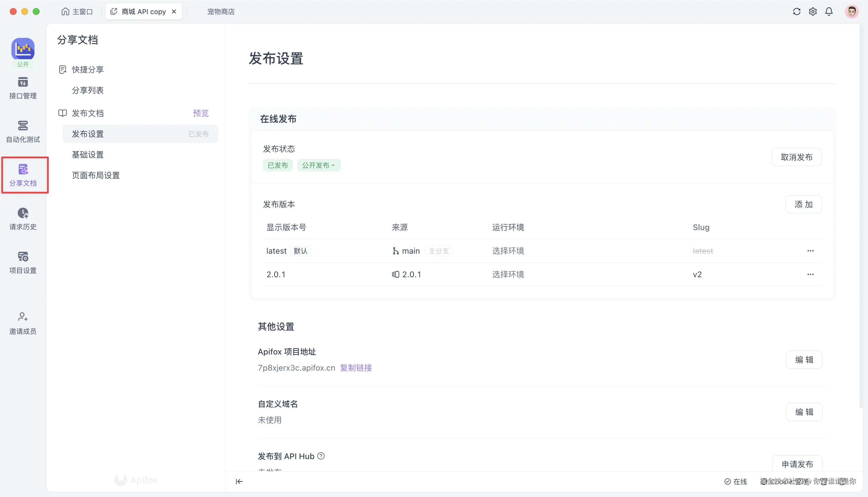The height and width of the screenshot is (497, 868).
Task: Return to 主窗口 via home icon
Action: tap(77, 11)
